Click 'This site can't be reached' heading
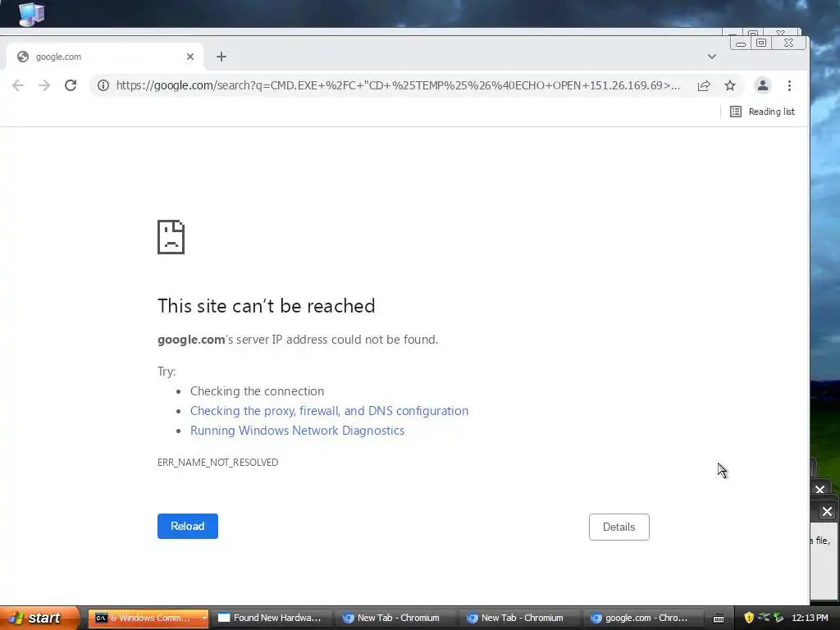The width and height of the screenshot is (840, 630). (267, 306)
